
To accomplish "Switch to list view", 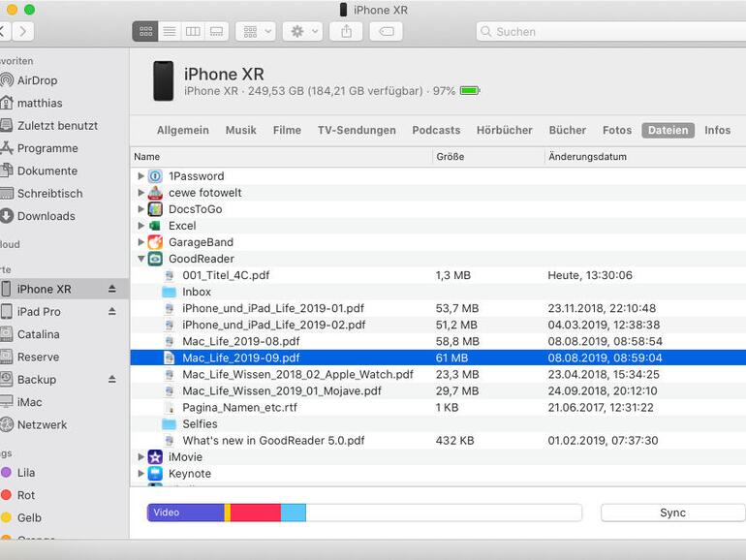I will point(170,32).
